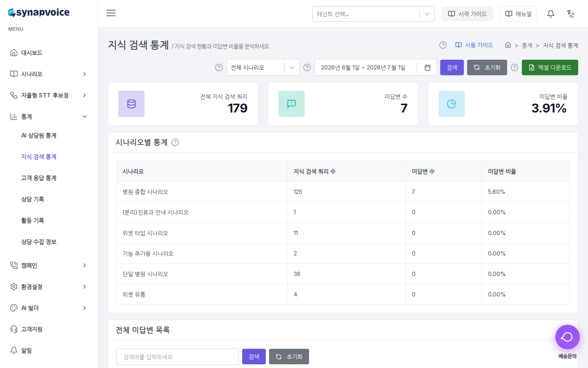
Task: Click the synapvoice logo
Action: (39, 12)
